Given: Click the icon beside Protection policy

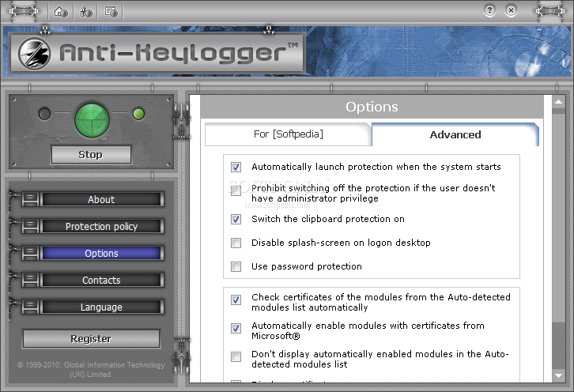Looking at the screenshot, I should pyautogui.click(x=30, y=227).
